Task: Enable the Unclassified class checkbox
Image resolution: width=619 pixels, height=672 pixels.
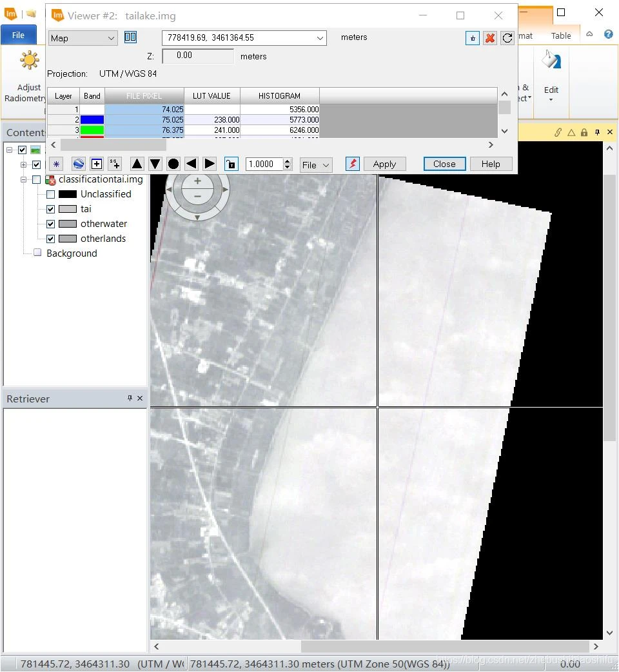Action: [51, 194]
